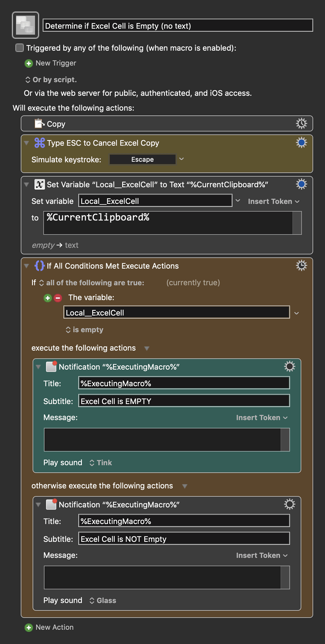325x644 pixels.
Task: Open variable name dropdown in Set Variable
Action: 238,201
